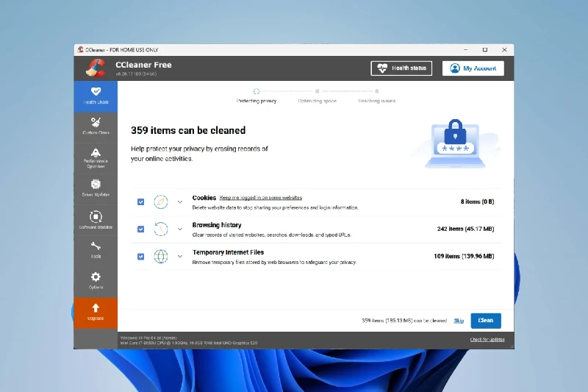Click the '242 items (45.17 MB)' value
The image size is (588, 392).
tap(465, 229)
